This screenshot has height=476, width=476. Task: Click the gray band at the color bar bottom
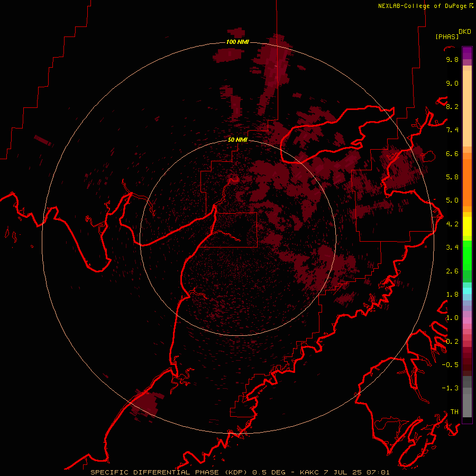(467, 403)
